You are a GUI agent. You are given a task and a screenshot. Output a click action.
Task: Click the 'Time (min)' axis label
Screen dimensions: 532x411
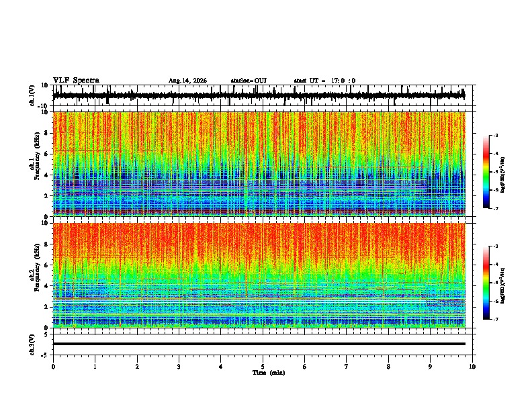click(x=269, y=373)
